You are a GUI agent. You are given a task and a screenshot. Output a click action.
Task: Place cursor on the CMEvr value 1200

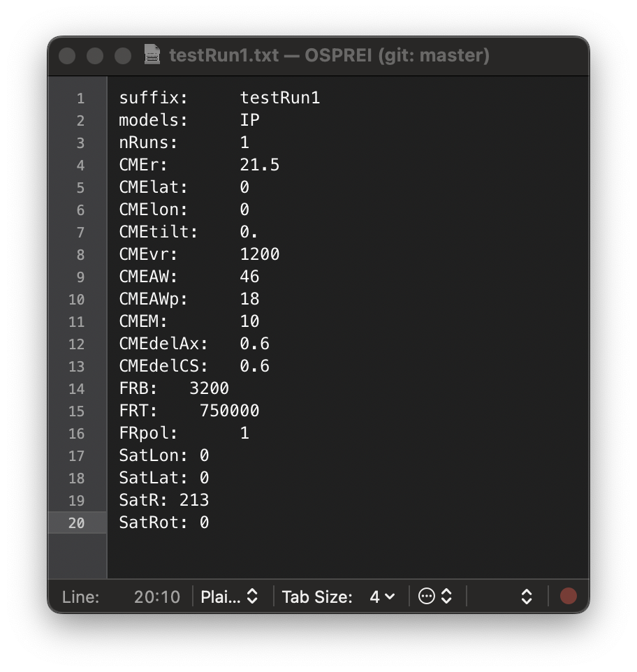click(259, 254)
